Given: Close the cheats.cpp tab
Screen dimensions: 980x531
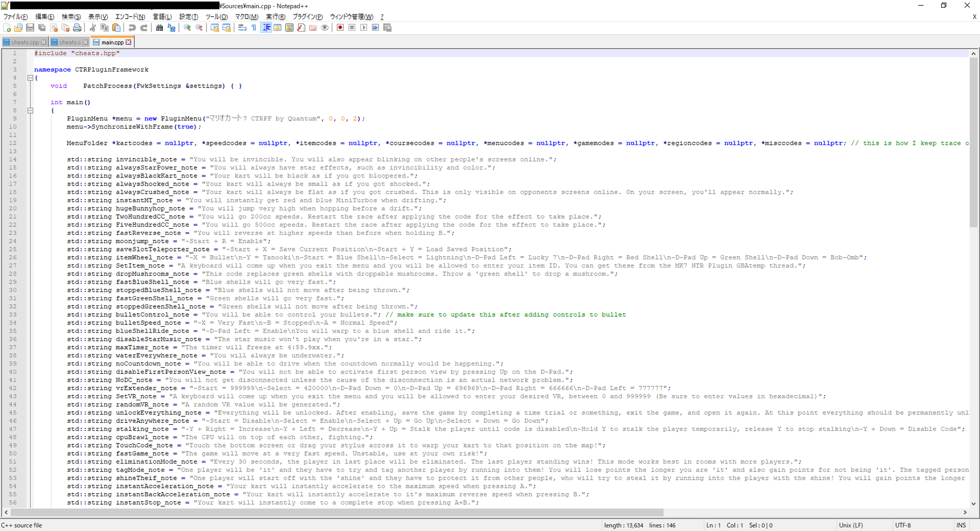Looking at the screenshot, I should click(x=44, y=43).
